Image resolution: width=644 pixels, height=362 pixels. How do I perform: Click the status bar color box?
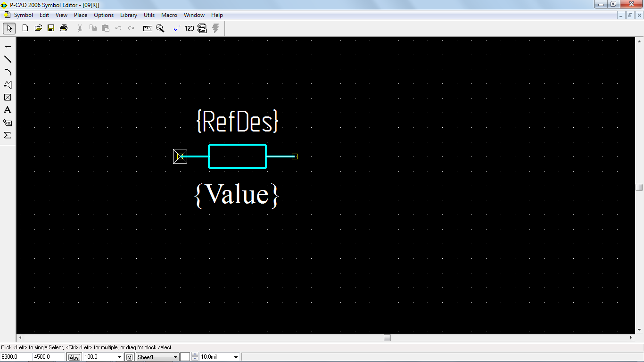[185, 357]
